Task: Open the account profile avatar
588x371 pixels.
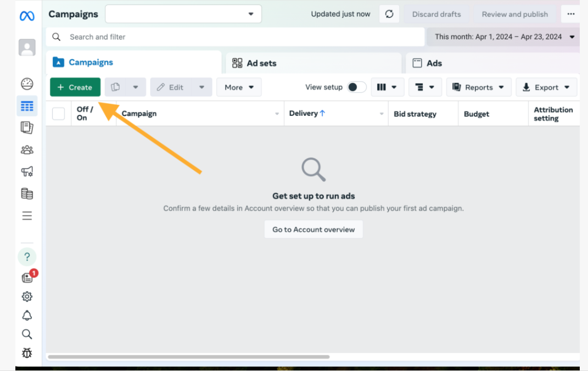Action: (x=27, y=48)
